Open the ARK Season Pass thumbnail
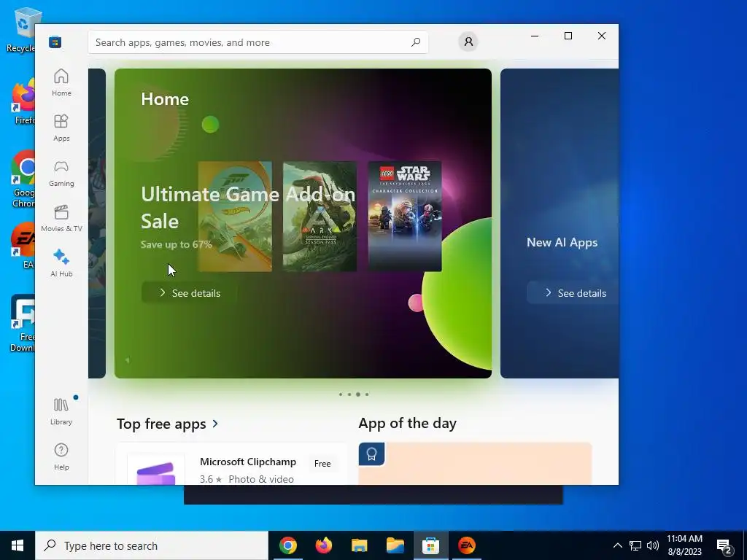Image resolution: width=747 pixels, height=560 pixels. tap(320, 216)
